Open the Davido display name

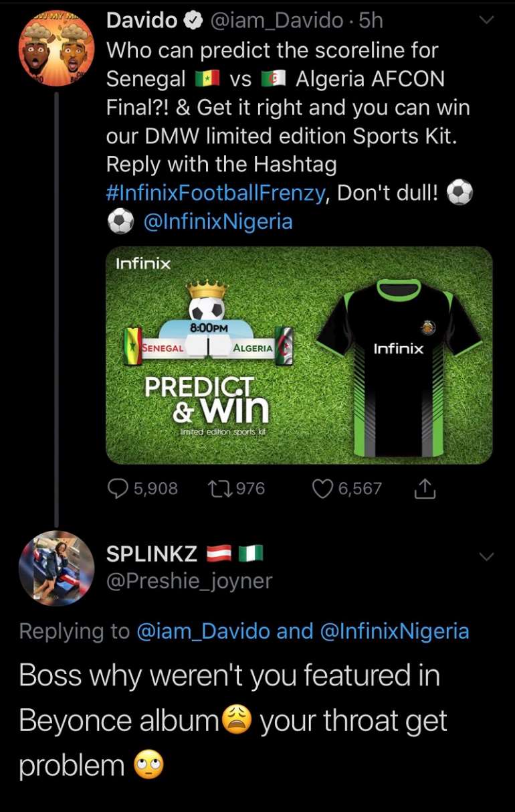coord(142,21)
